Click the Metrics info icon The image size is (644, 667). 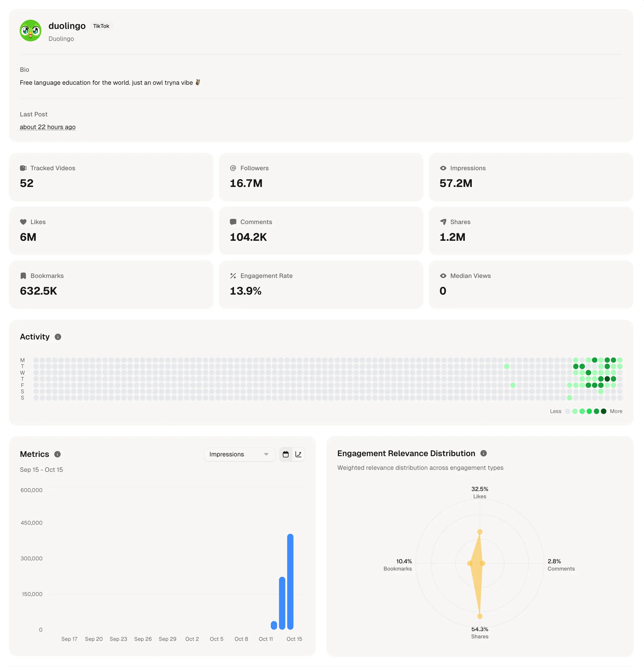(x=58, y=454)
